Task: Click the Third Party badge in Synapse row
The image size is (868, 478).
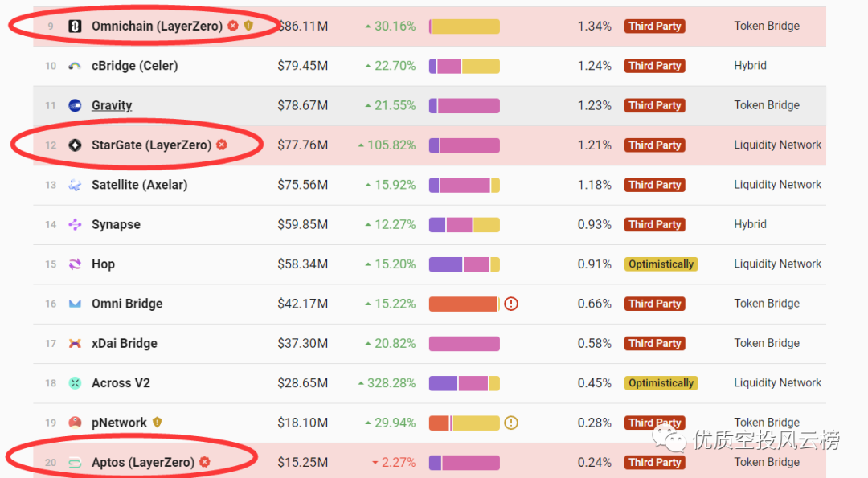Action: click(655, 224)
